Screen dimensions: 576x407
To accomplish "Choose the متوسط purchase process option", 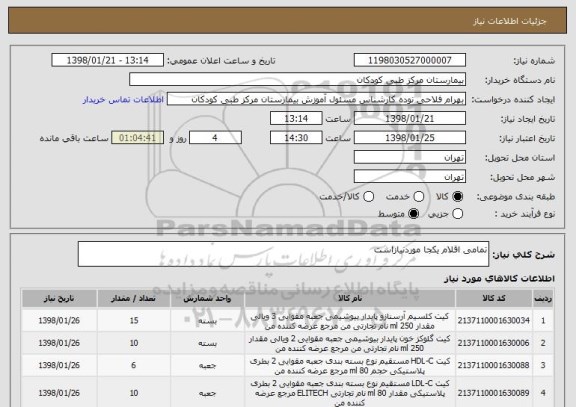I will pyautogui.click(x=414, y=213).
